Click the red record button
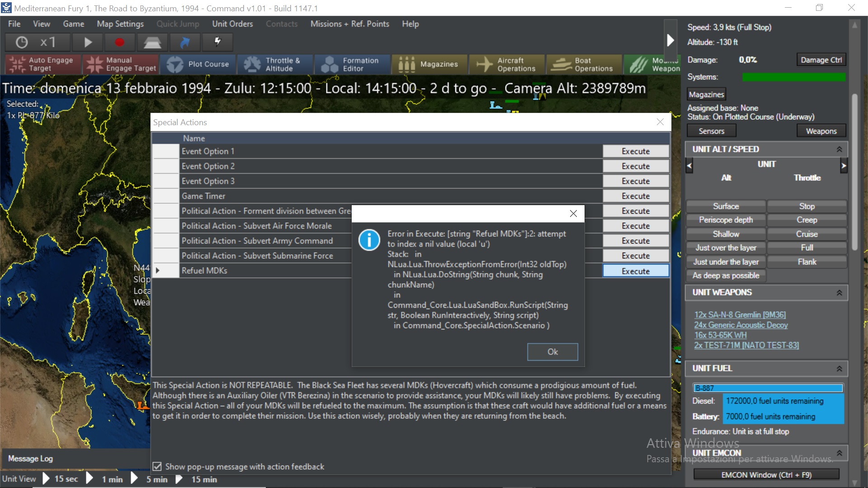This screenshot has width=868, height=488. click(x=120, y=42)
